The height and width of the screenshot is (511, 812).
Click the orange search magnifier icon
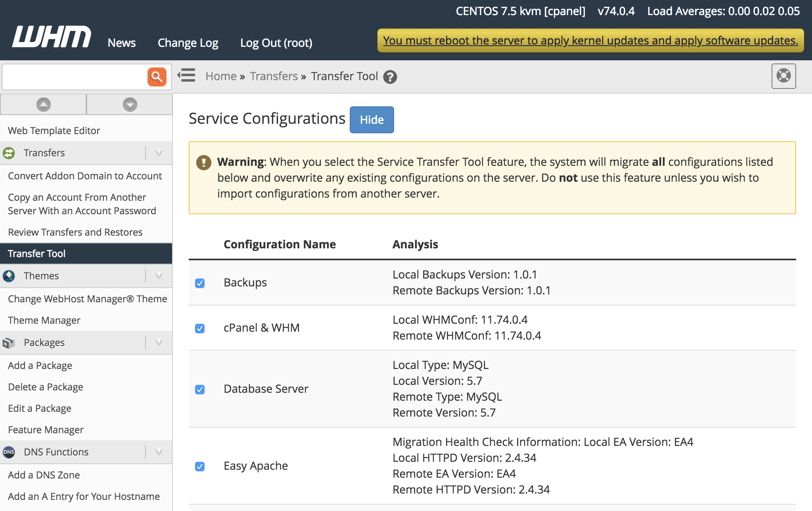pos(157,76)
